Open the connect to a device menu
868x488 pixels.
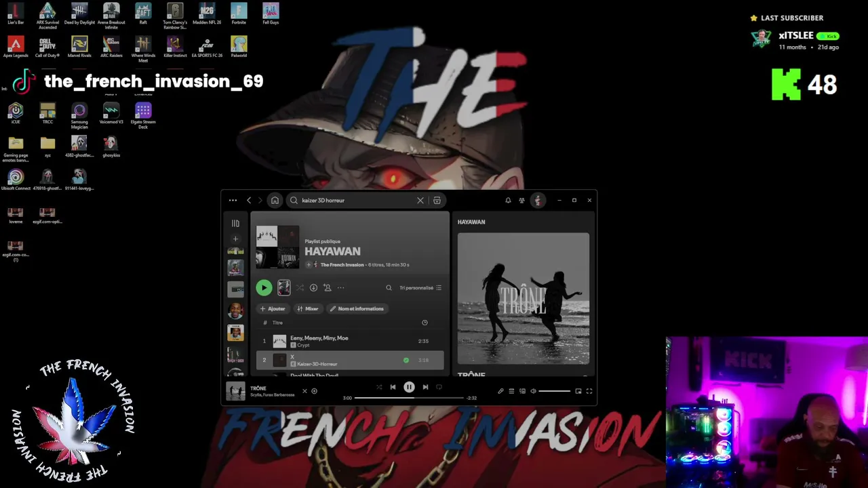(522, 391)
